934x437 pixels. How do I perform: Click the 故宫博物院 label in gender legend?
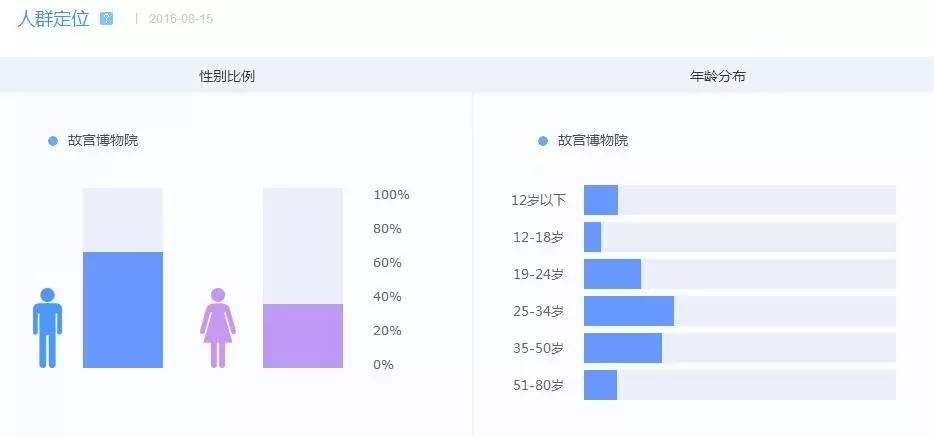click(103, 141)
